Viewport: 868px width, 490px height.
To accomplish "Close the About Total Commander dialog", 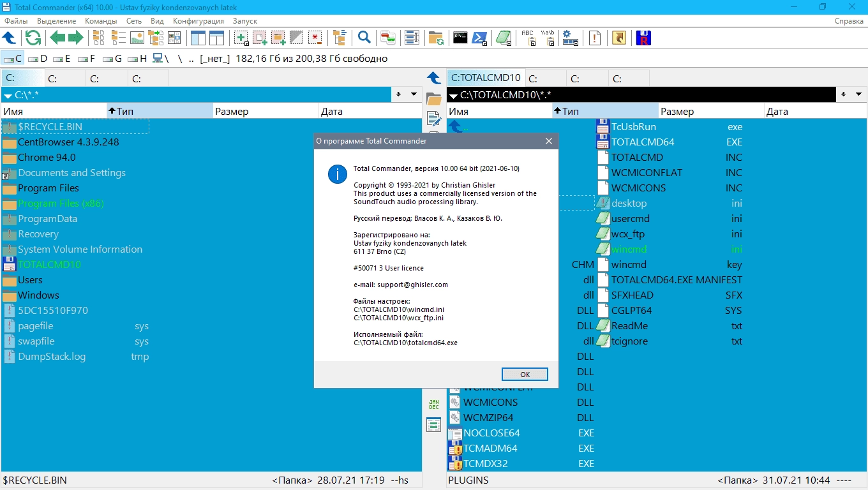I will point(548,141).
